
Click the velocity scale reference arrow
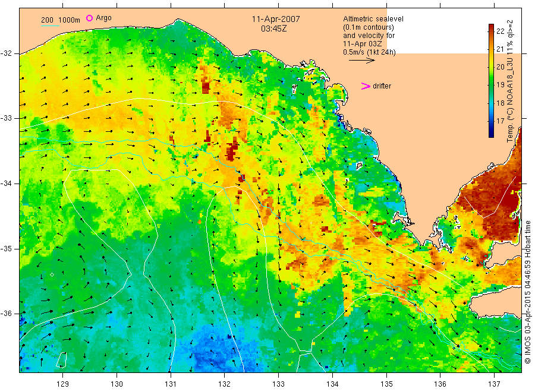pos(361,61)
